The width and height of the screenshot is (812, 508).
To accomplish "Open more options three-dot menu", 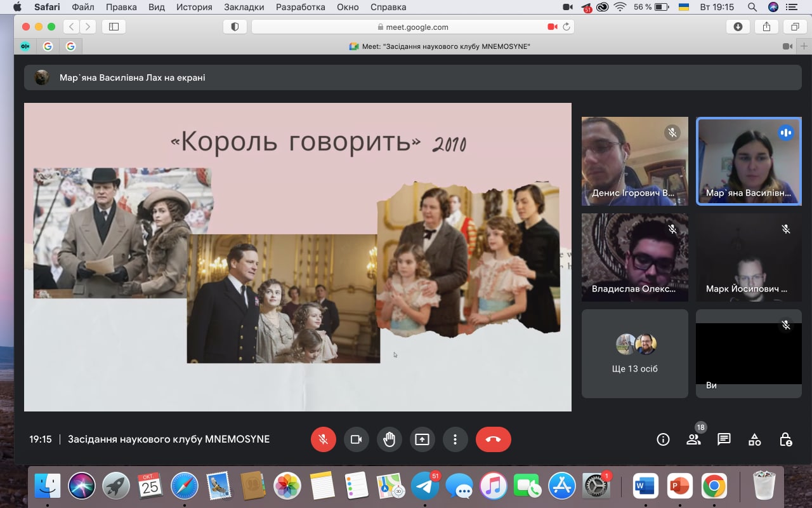I will click(x=455, y=439).
